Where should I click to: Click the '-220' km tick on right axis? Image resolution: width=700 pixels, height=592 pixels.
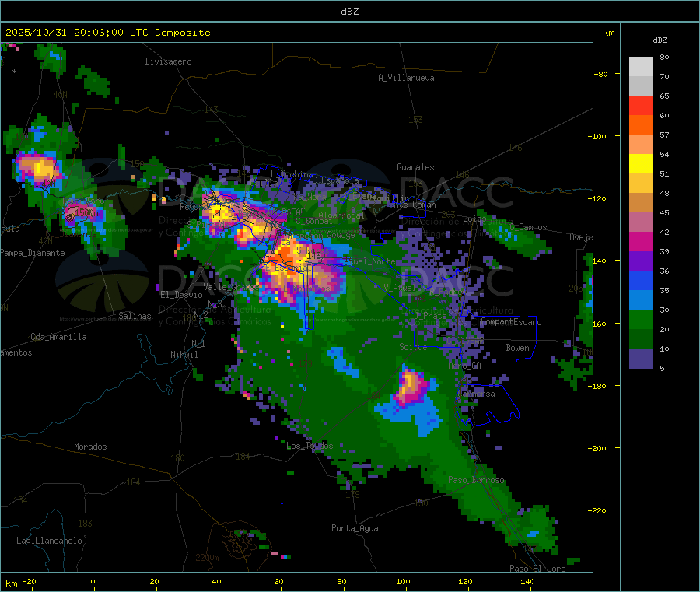pos(597,511)
